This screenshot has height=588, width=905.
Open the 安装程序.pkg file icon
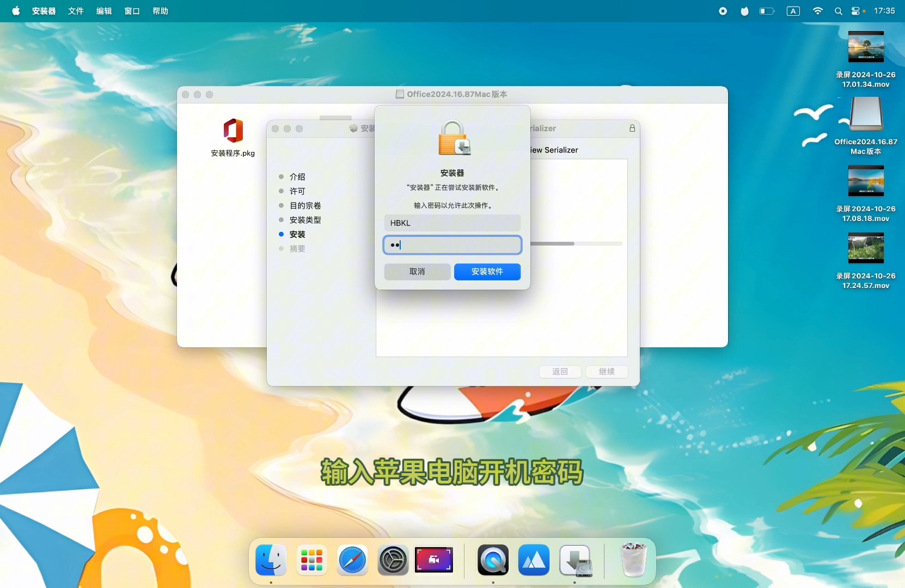pyautogui.click(x=233, y=131)
